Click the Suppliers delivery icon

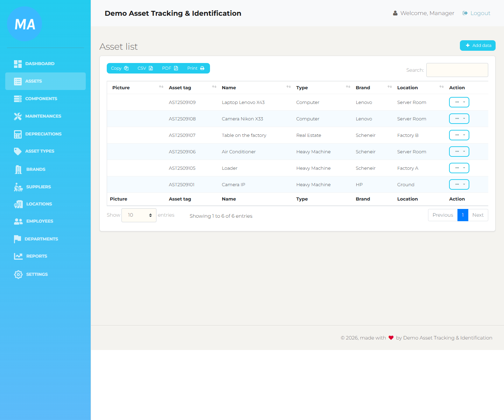pyautogui.click(x=19, y=187)
